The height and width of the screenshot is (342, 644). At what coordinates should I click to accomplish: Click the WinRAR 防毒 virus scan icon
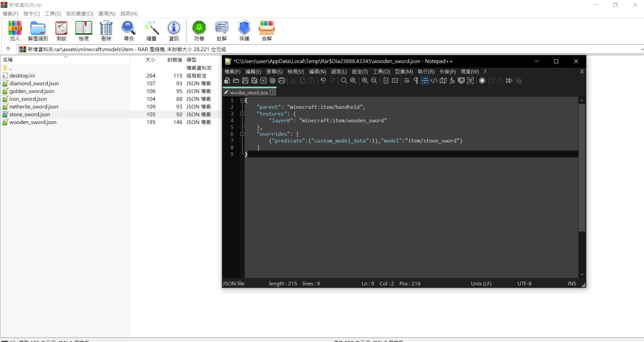point(199,31)
